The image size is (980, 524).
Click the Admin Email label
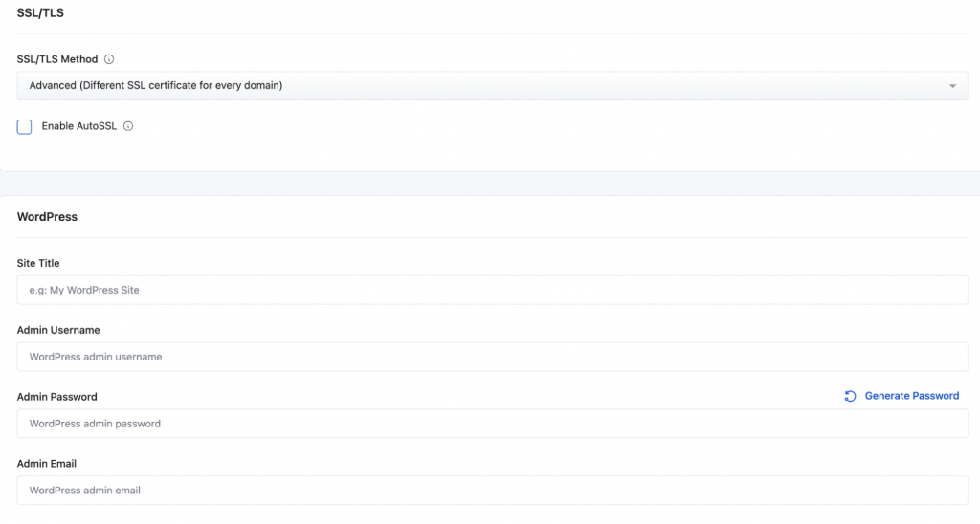tap(47, 464)
